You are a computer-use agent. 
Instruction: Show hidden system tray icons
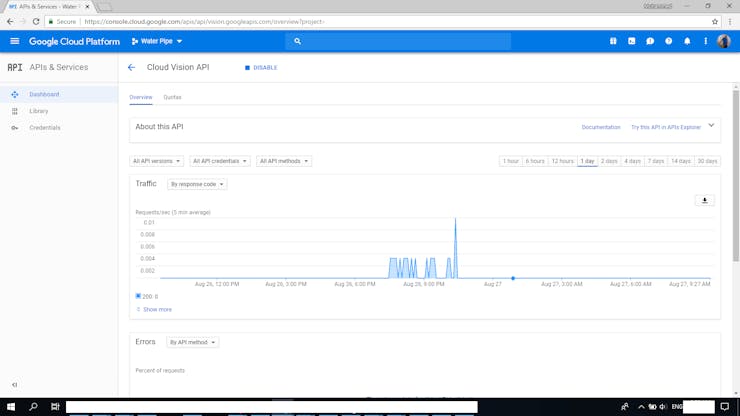click(x=641, y=407)
